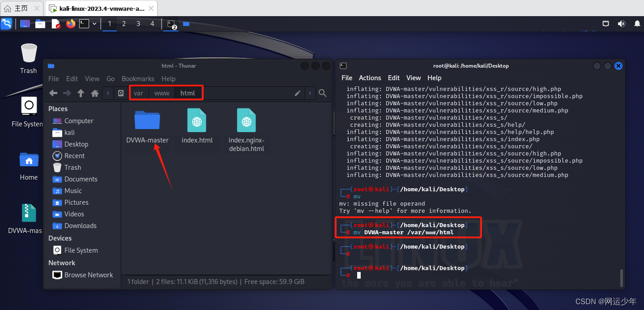The width and height of the screenshot is (644, 310).
Task: Open Thunar's Bookmarks menu
Action: [x=138, y=78]
